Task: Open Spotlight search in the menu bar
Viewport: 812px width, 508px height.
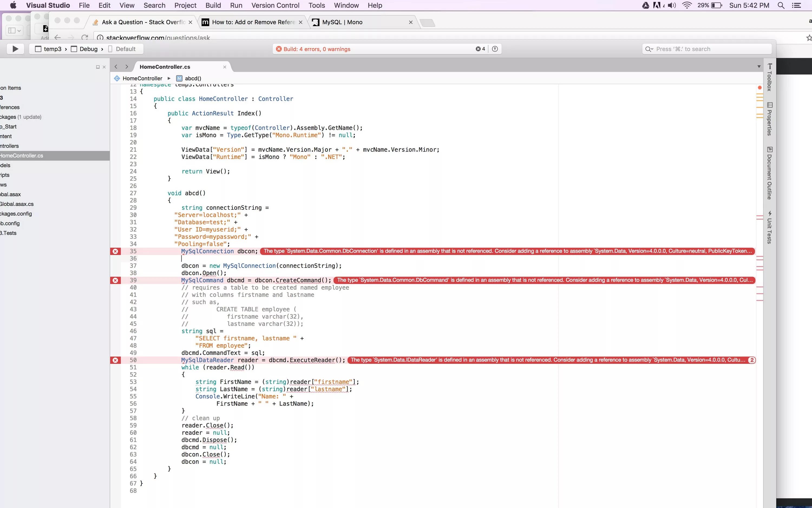Action: point(781,5)
